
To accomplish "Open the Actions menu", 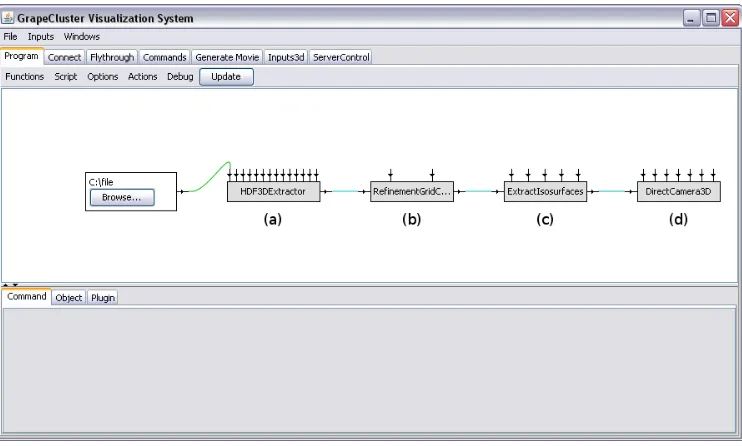I will click(x=142, y=77).
